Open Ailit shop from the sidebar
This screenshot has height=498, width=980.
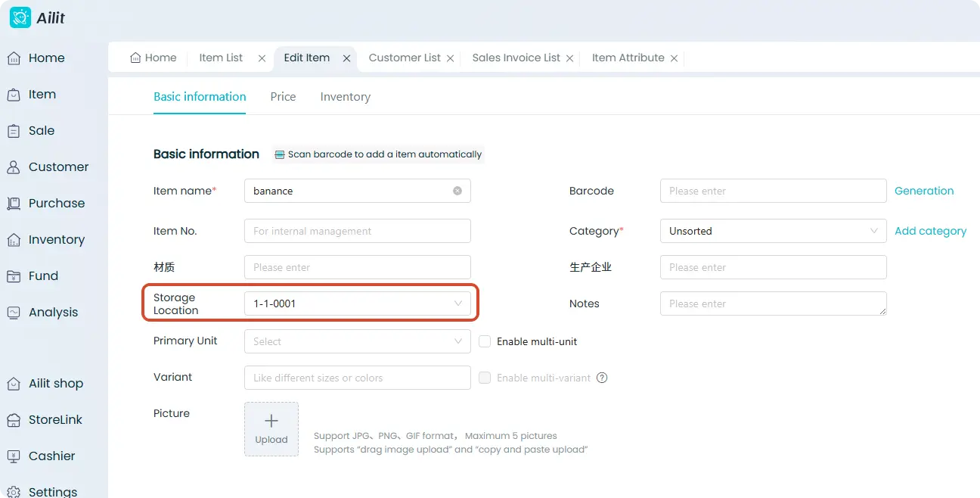[x=45, y=383]
